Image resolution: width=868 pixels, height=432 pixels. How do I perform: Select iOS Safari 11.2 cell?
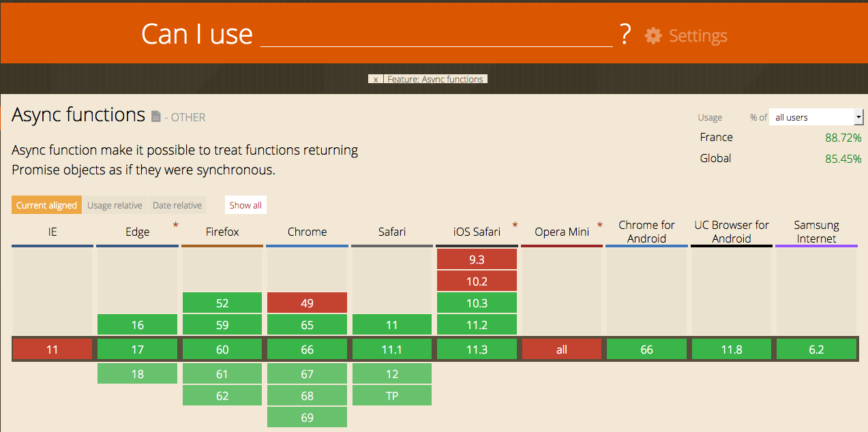tap(477, 325)
